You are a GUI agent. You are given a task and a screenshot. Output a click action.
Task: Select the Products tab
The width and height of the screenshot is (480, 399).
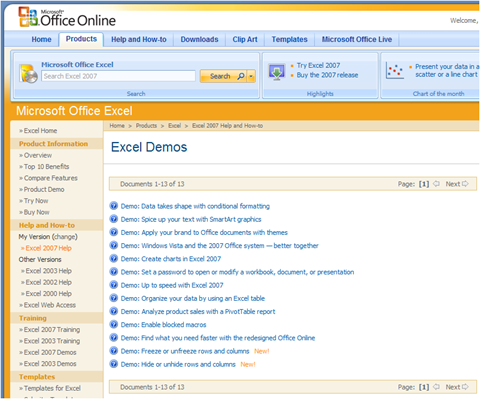pos(81,39)
